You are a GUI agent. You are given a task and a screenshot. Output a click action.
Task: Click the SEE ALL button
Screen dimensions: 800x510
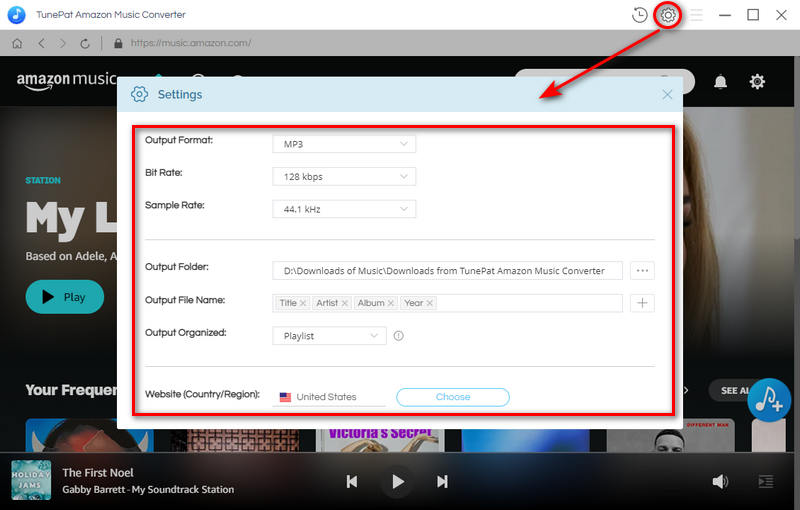pos(735,390)
